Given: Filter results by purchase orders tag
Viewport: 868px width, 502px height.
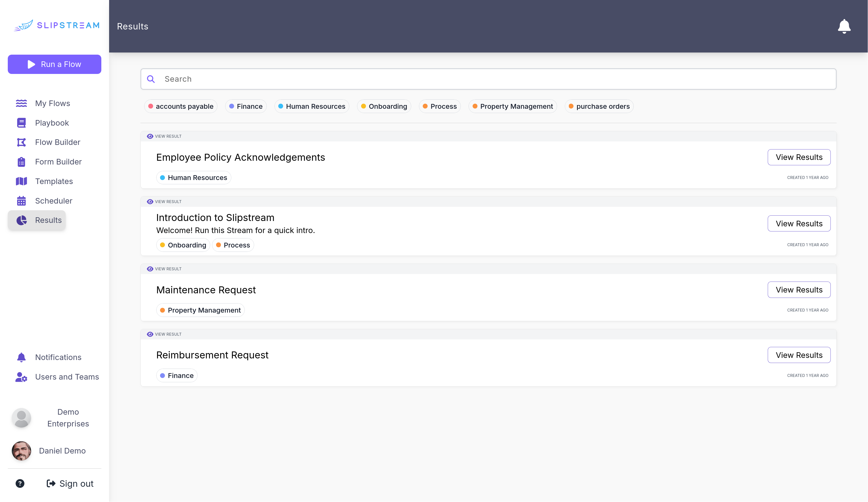Looking at the screenshot, I should 599,106.
